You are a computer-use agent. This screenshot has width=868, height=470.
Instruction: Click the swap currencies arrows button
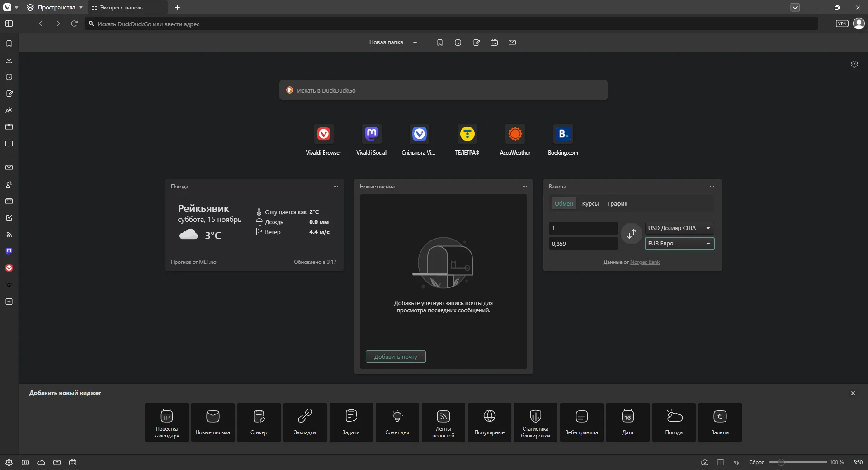[631, 234]
